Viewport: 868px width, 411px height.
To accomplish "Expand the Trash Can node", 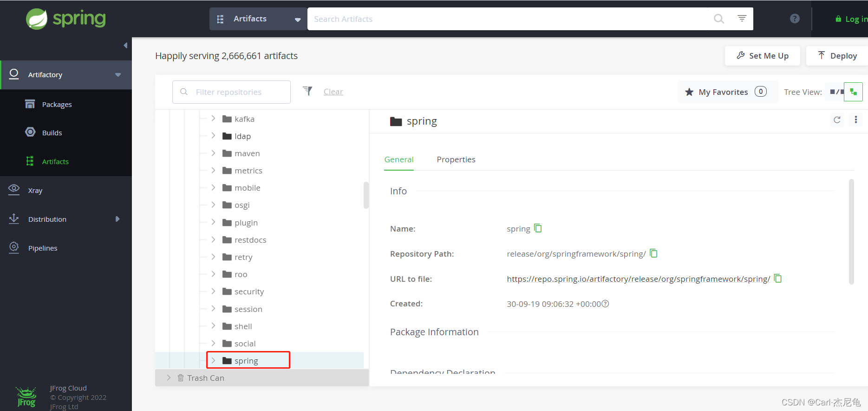I will coord(169,378).
